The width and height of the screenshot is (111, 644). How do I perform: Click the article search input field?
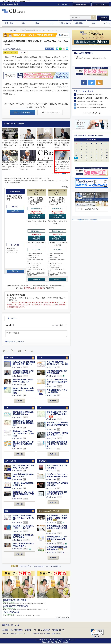[x=81, y=17]
